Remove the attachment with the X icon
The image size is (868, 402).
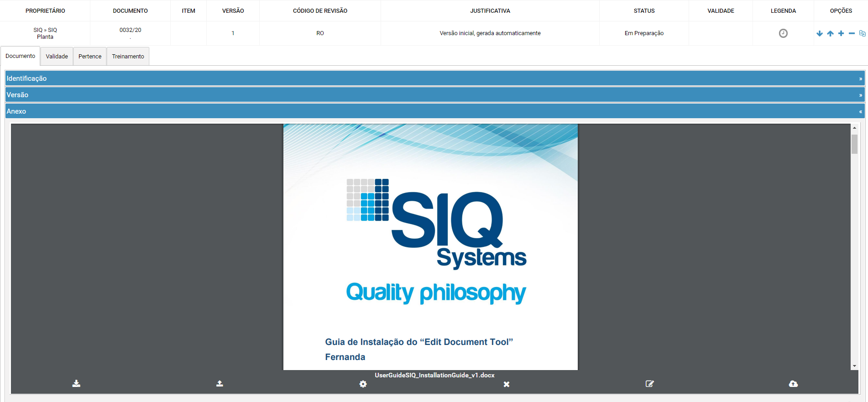click(507, 384)
